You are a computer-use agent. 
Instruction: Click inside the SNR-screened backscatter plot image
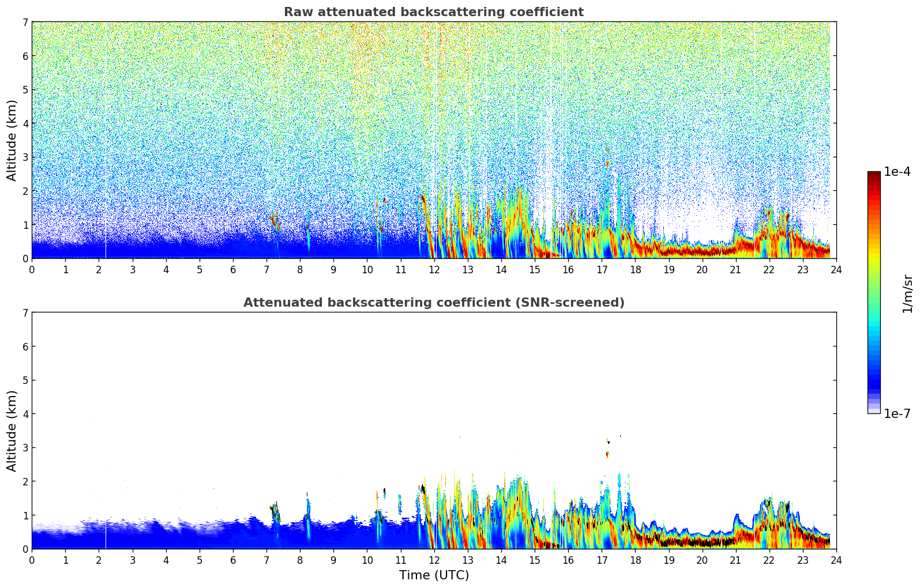click(434, 431)
